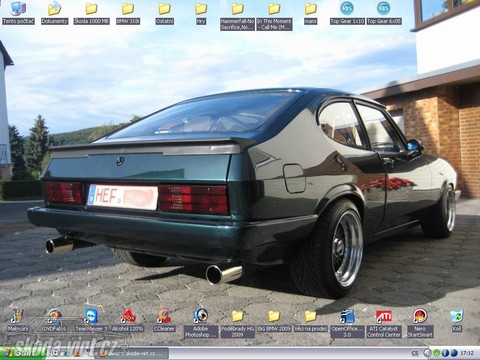Open the Dokumenty folder icon
The image size is (480, 360).
click(x=55, y=13)
